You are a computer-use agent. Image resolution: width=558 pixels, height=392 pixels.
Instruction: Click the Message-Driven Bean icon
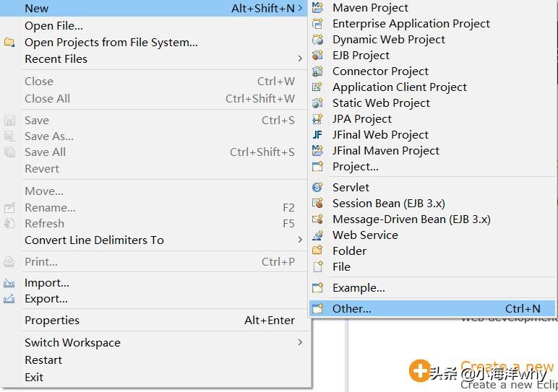pyautogui.click(x=317, y=219)
